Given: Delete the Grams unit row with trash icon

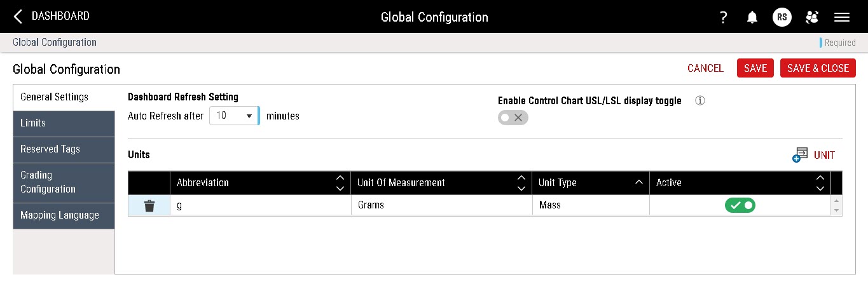Looking at the screenshot, I should tap(149, 206).
